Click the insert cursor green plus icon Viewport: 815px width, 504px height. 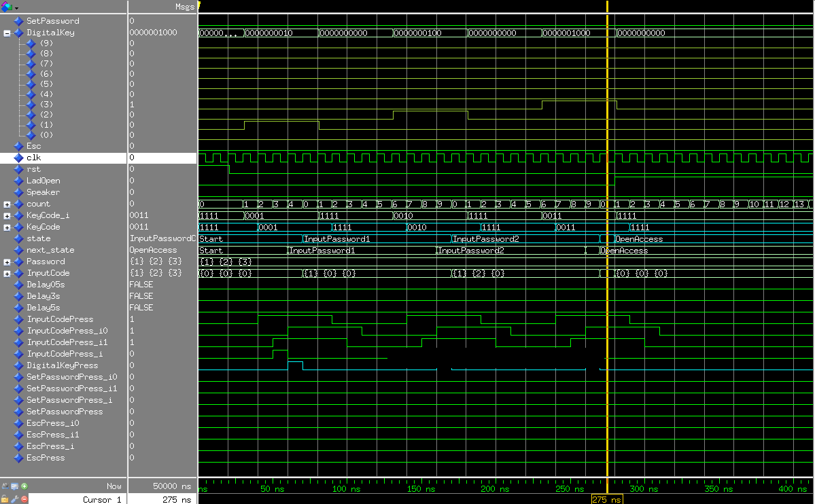[x=24, y=486]
